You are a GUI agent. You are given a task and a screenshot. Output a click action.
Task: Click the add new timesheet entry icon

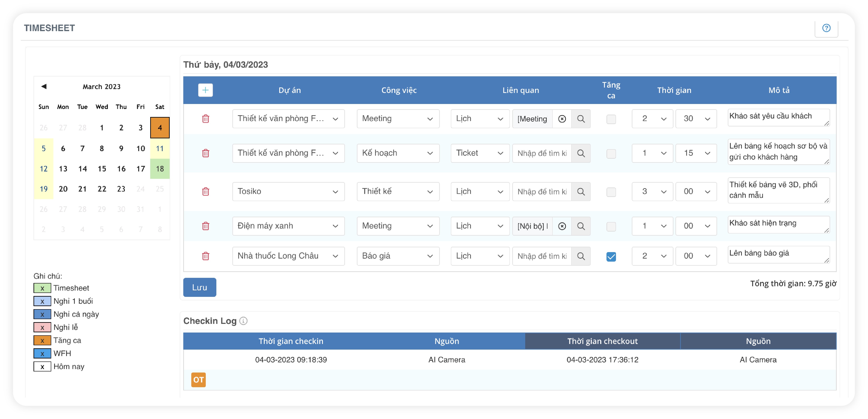click(x=205, y=90)
